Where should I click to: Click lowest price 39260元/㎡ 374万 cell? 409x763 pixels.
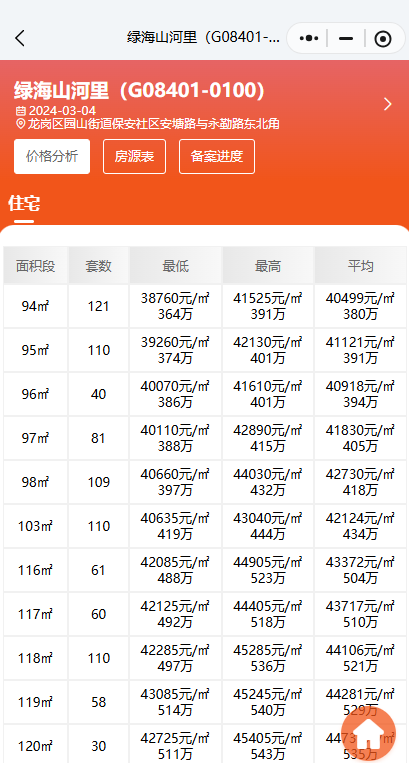pyautogui.click(x=175, y=350)
